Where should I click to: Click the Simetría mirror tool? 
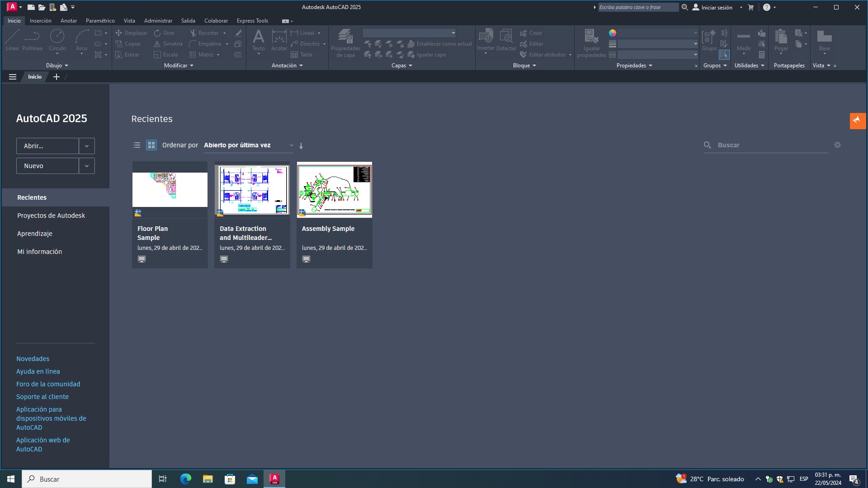[x=168, y=44]
